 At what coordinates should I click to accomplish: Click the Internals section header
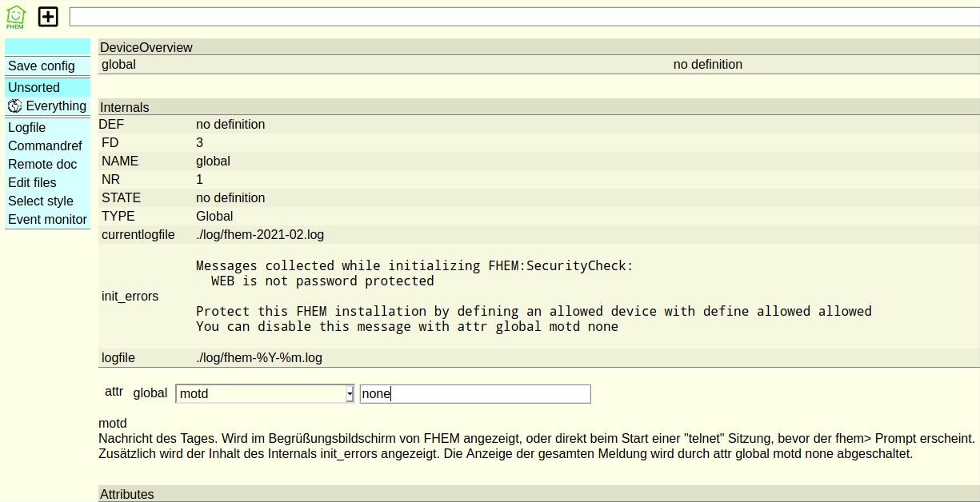point(125,107)
